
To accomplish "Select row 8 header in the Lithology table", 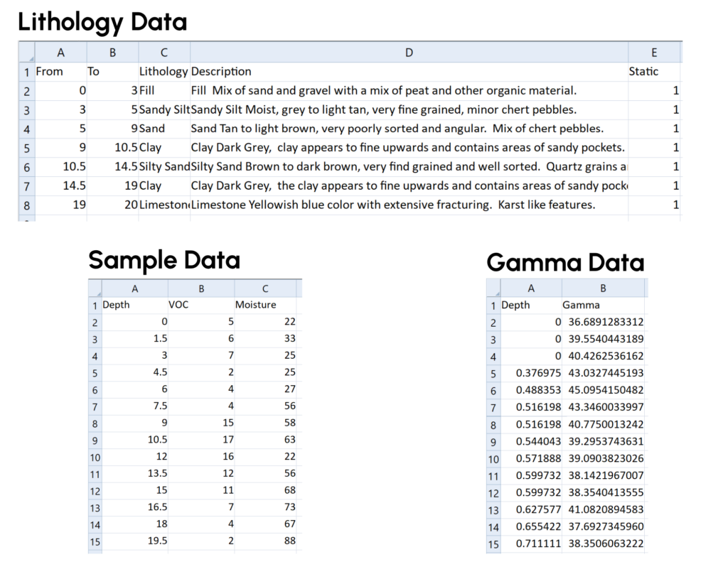I will (x=26, y=205).
